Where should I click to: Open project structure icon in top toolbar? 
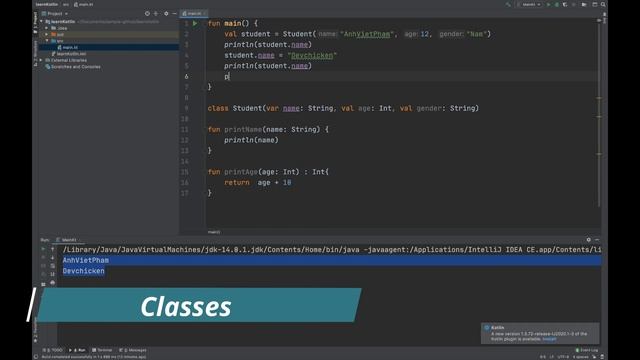(584, 4)
